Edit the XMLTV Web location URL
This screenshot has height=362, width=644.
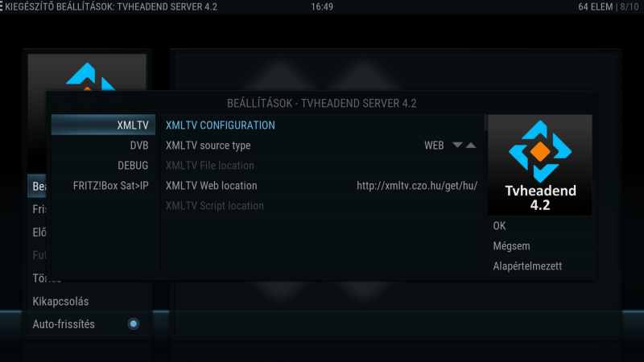(x=322, y=186)
